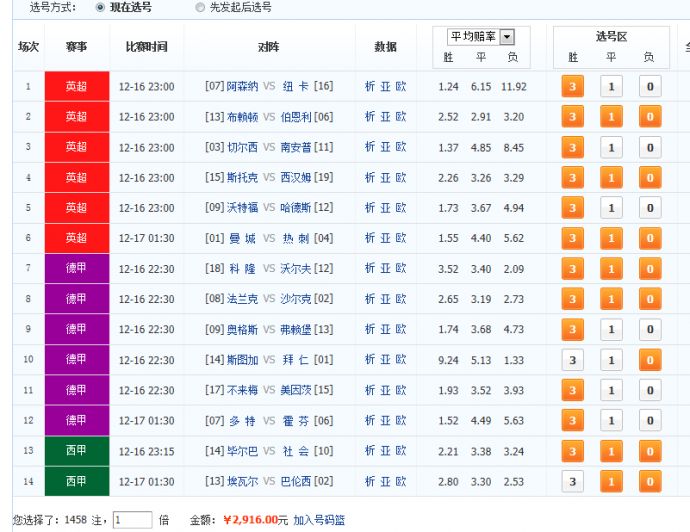Open 析 analysis for match 13 毕尔巴

pyautogui.click(x=370, y=451)
